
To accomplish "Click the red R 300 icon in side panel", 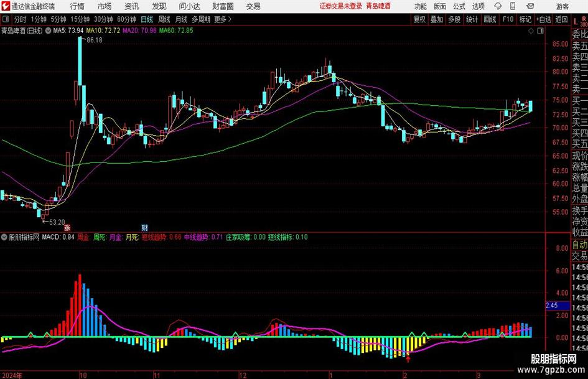I will point(584,21).
